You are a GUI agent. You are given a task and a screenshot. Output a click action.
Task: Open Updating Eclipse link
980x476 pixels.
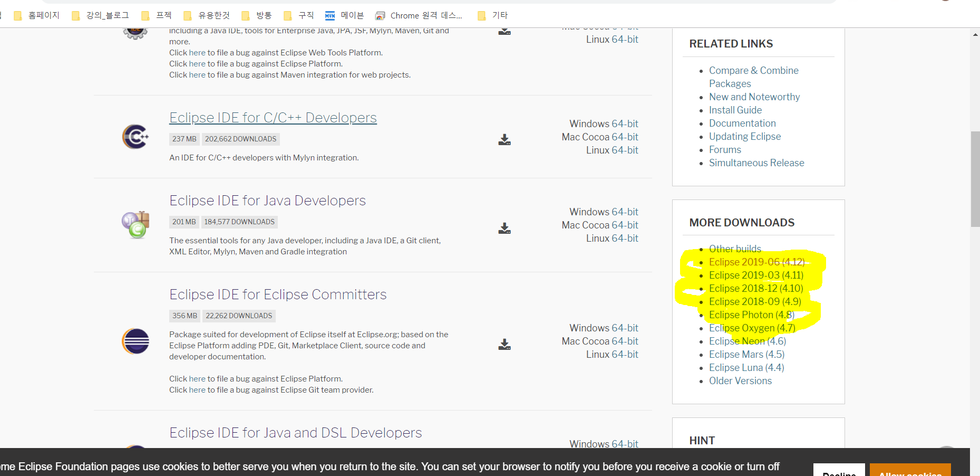click(745, 136)
